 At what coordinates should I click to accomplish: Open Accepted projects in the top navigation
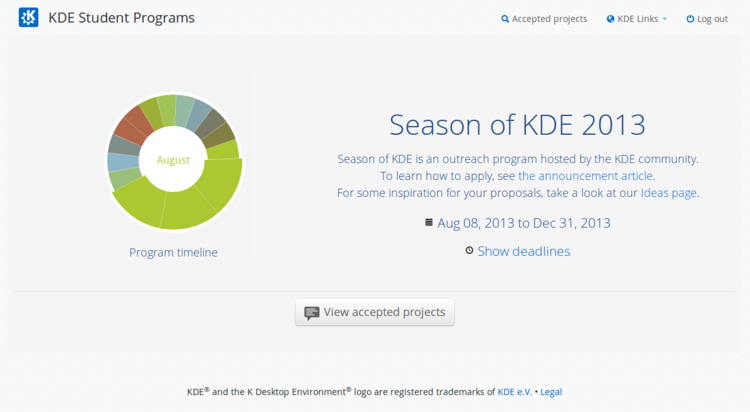click(x=549, y=19)
